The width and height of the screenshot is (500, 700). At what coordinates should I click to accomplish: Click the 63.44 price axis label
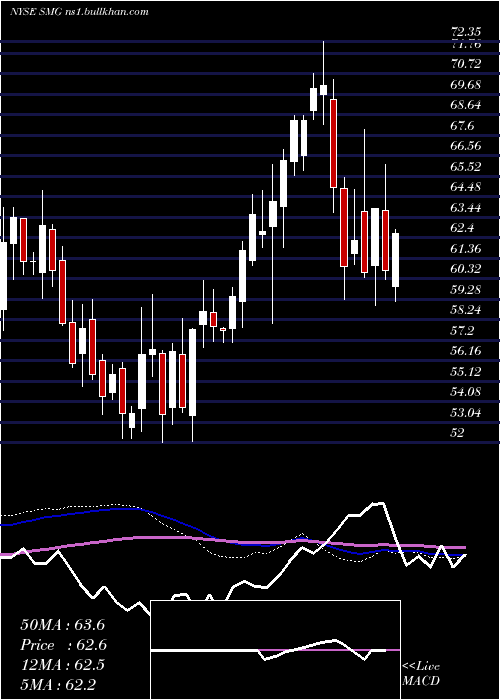click(466, 208)
